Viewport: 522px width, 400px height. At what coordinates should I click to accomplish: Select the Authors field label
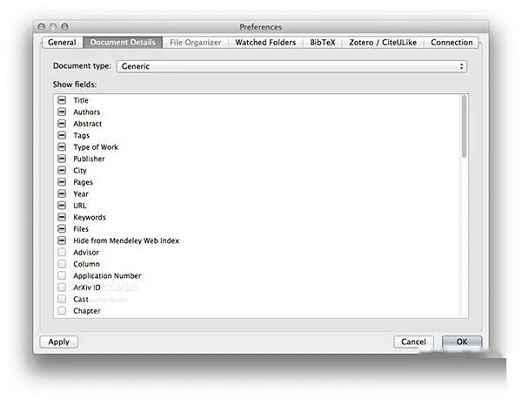coord(87,112)
